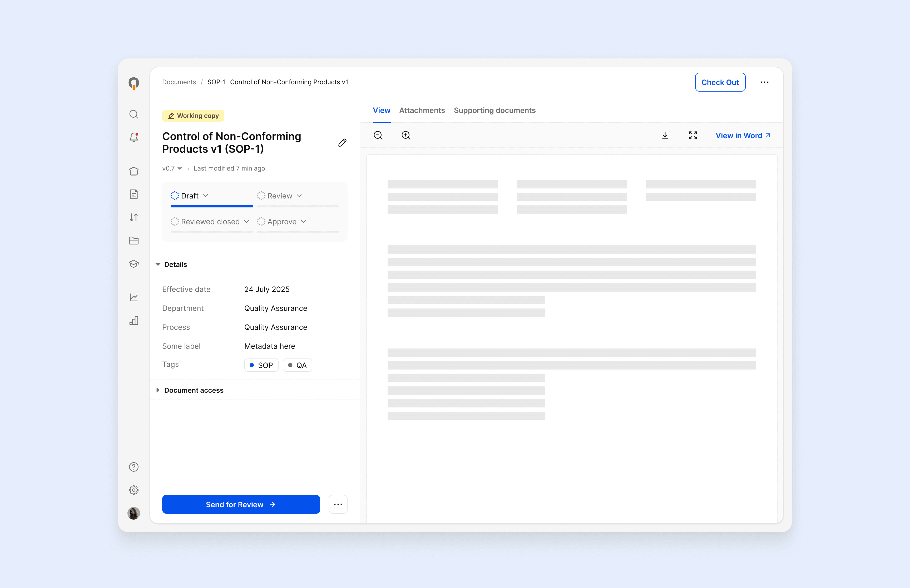Click the Department value Quality Assurance
Image resolution: width=910 pixels, height=588 pixels.
[276, 308]
